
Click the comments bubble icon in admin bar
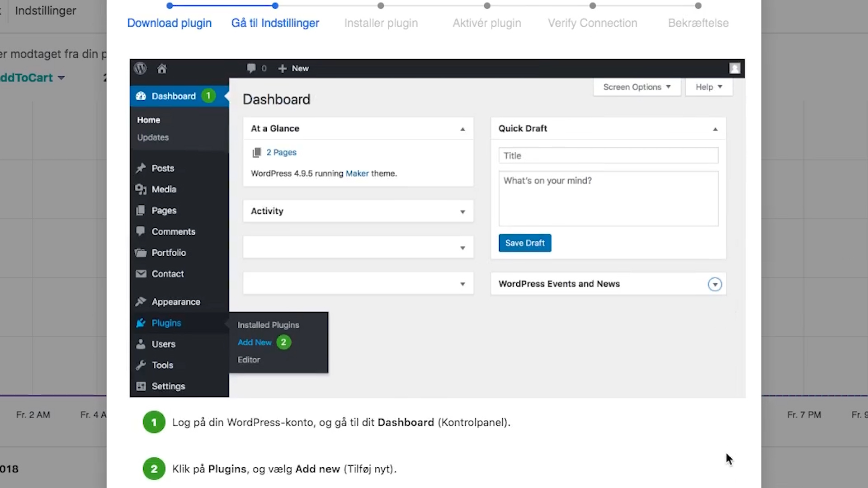[x=251, y=68]
